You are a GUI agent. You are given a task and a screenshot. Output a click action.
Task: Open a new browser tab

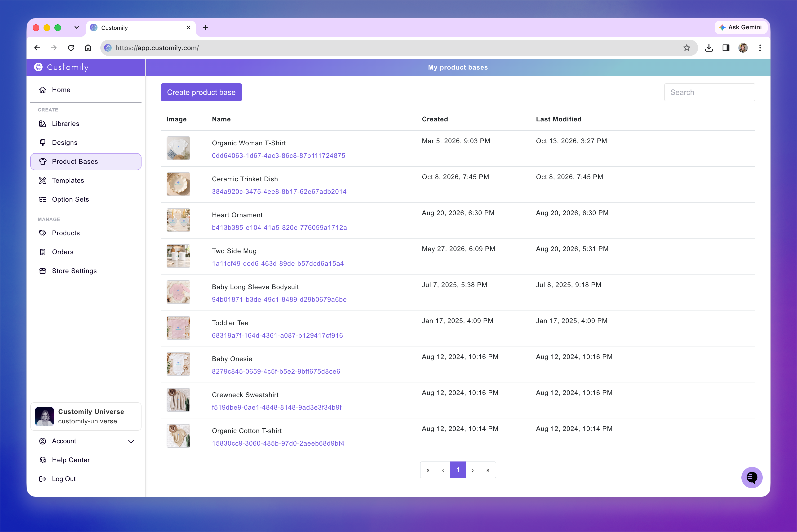(x=205, y=27)
